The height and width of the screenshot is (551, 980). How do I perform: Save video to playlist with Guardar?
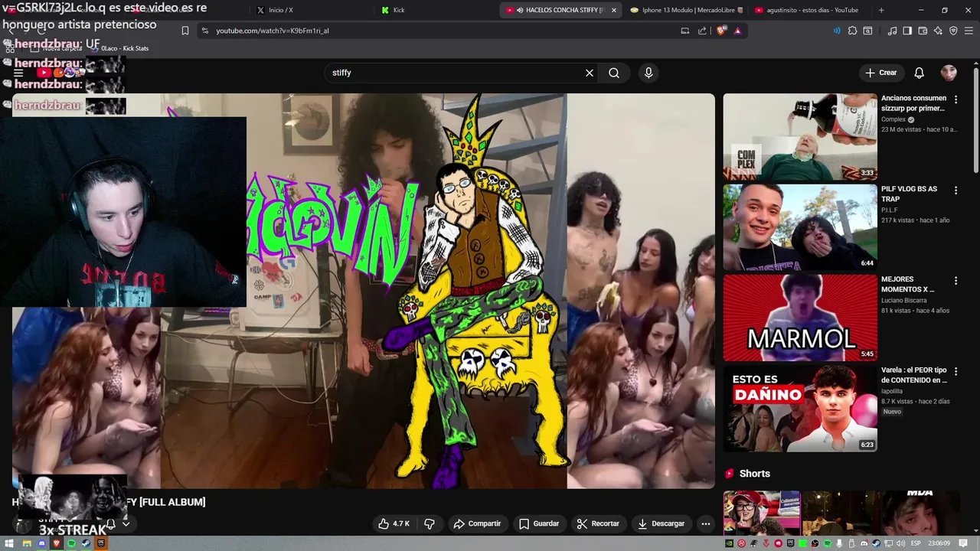[x=539, y=523]
